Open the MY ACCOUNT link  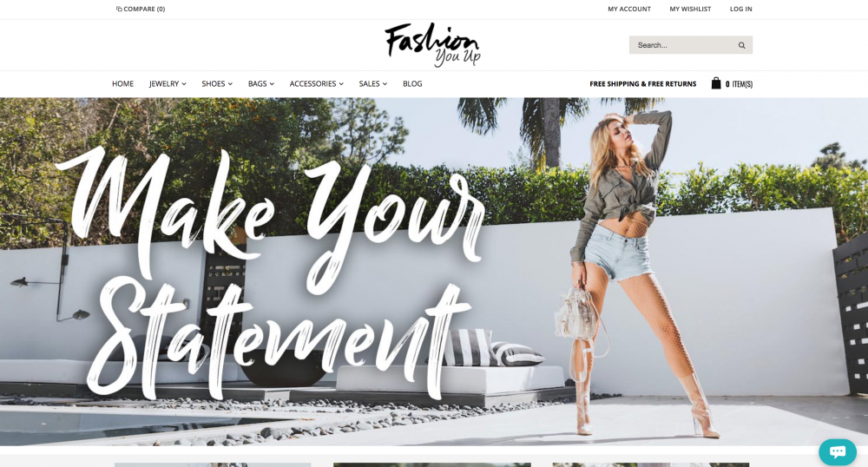coord(629,9)
